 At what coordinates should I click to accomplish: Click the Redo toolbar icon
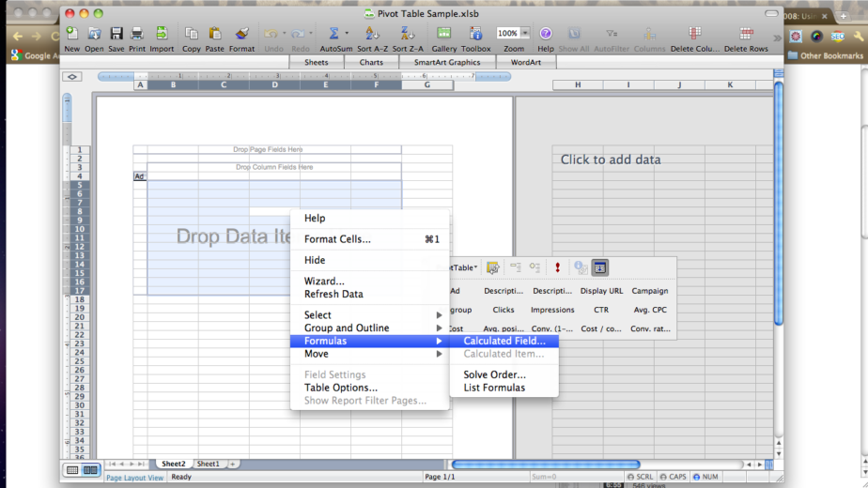pyautogui.click(x=298, y=34)
